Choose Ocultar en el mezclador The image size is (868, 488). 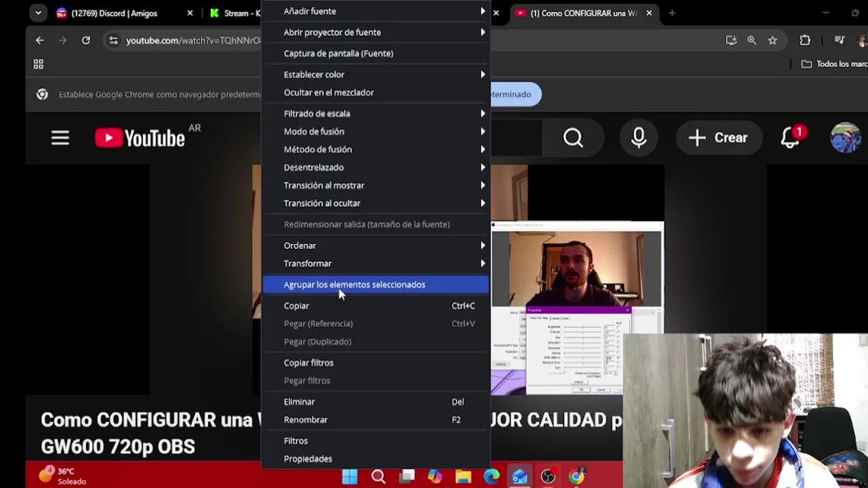tap(376, 92)
